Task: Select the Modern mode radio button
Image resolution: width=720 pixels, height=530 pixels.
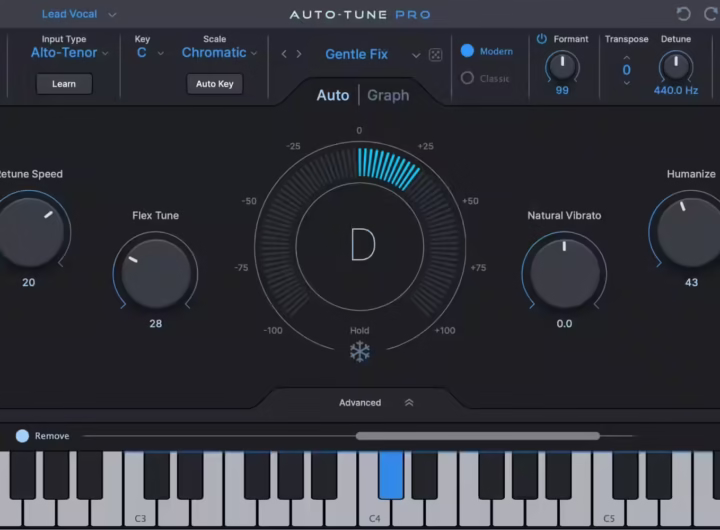Action: [467, 51]
